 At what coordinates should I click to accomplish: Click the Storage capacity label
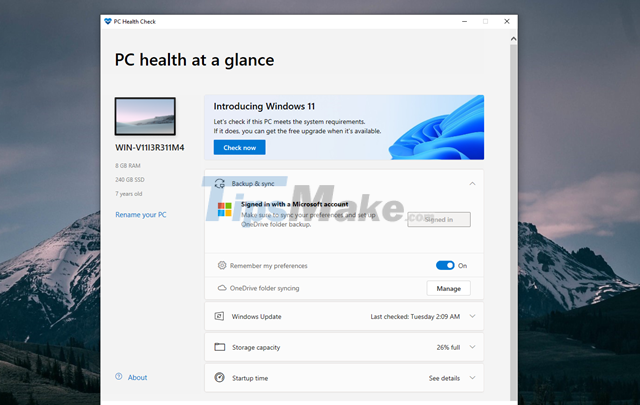(256, 347)
